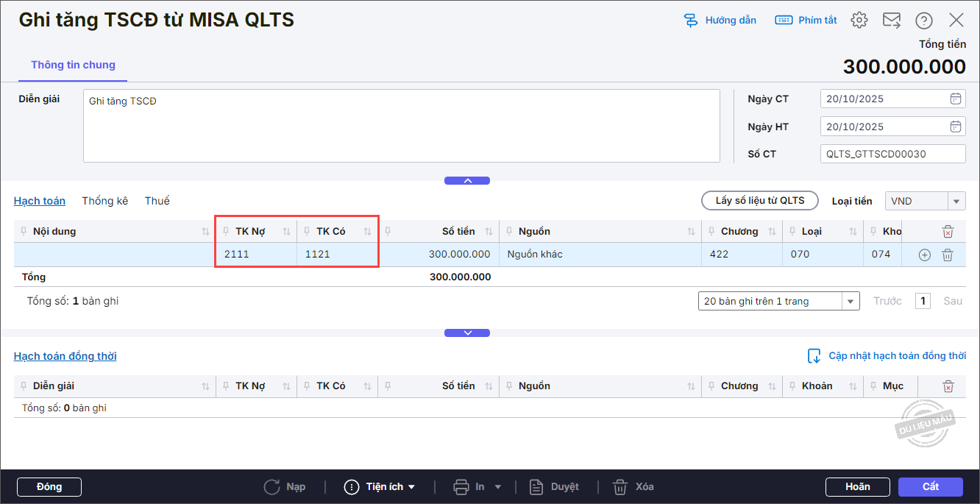Open the Loại tiền VND dropdown

[926, 201]
